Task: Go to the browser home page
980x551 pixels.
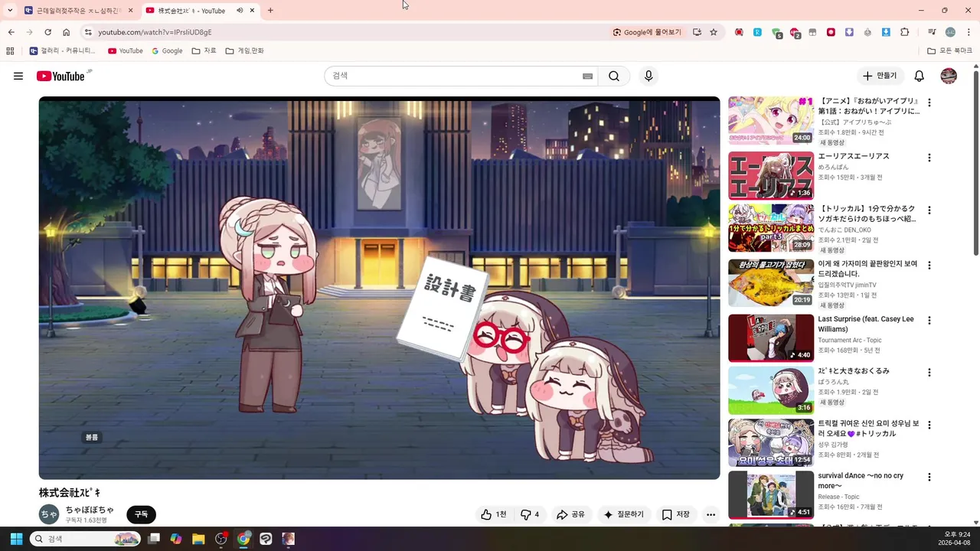Action: click(66, 32)
